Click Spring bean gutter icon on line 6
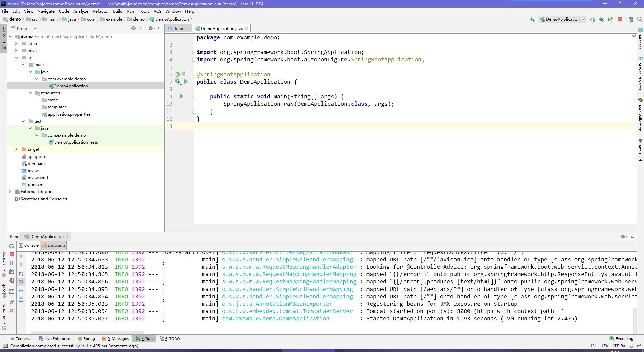The image size is (644, 352). (x=177, y=74)
